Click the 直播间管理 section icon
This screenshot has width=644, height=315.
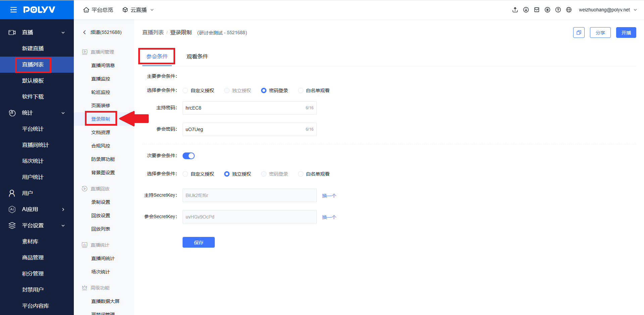85,52
